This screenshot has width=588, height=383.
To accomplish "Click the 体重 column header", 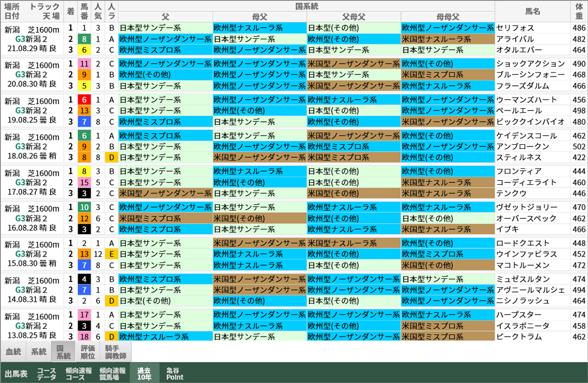I will pyautogui.click(x=579, y=12).
